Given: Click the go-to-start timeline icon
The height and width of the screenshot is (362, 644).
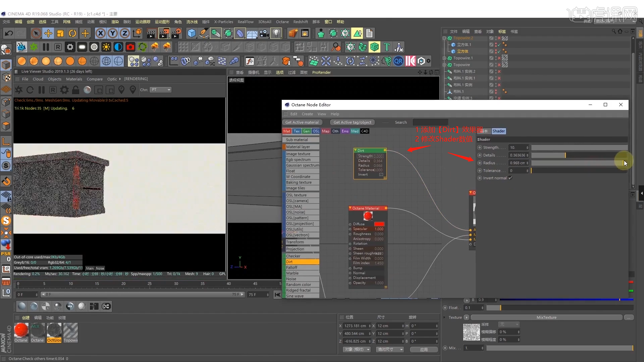Looking at the screenshot, I should 277,295.
